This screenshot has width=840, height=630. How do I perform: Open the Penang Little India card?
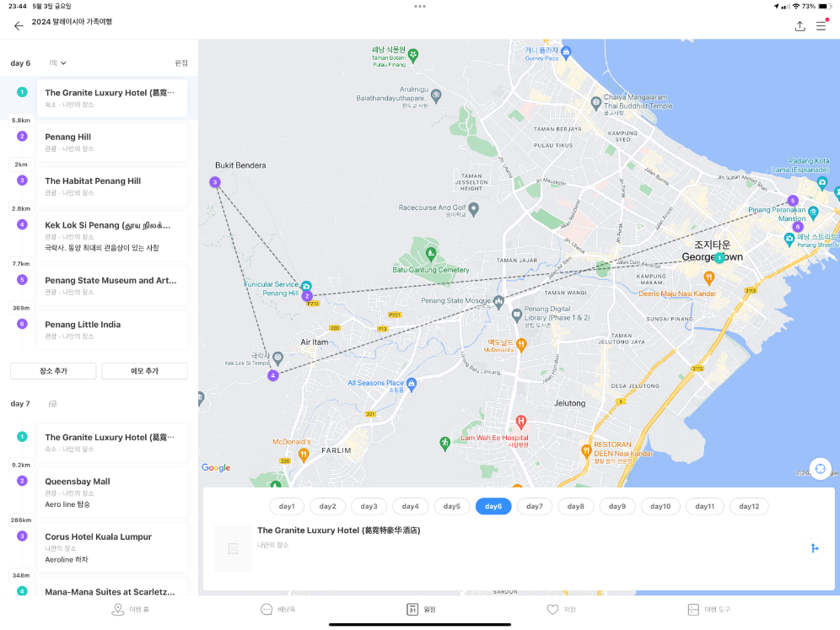[x=112, y=330]
